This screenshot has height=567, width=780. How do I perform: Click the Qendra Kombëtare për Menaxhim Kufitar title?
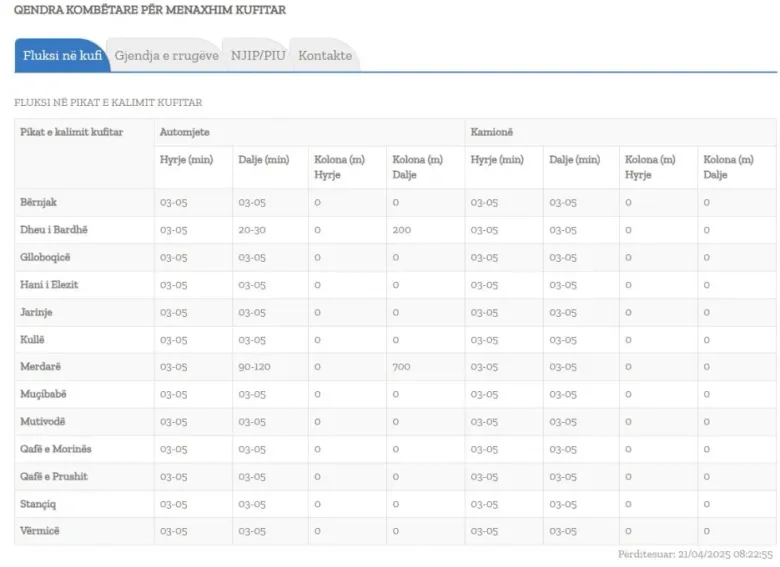click(x=150, y=10)
